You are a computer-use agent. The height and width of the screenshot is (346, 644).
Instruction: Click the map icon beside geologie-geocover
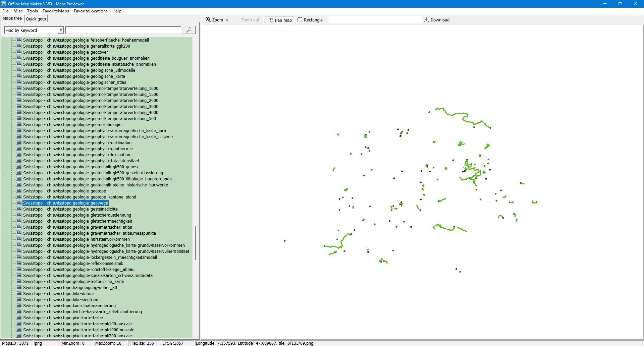coord(19,52)
